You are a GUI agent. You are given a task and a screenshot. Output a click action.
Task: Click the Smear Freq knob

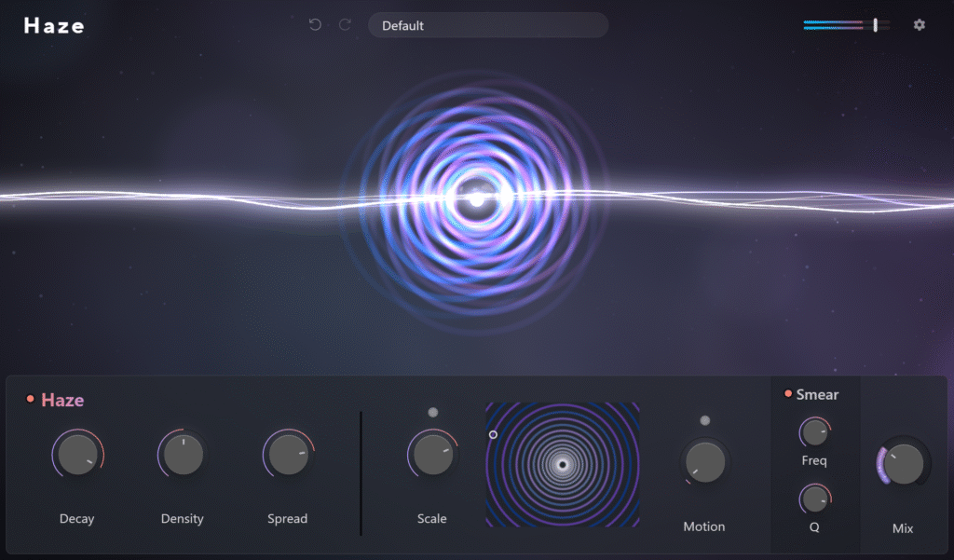coord(814,432)
